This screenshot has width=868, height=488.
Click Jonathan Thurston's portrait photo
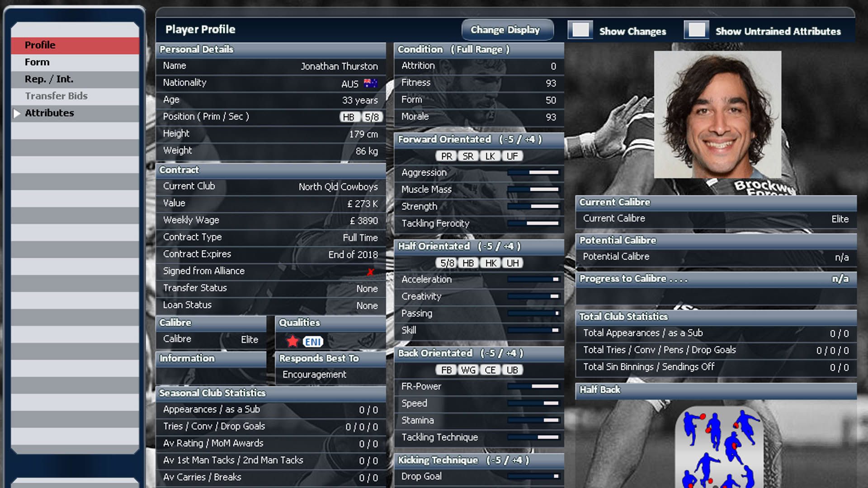pyautogui.click(x=717, y=114)
